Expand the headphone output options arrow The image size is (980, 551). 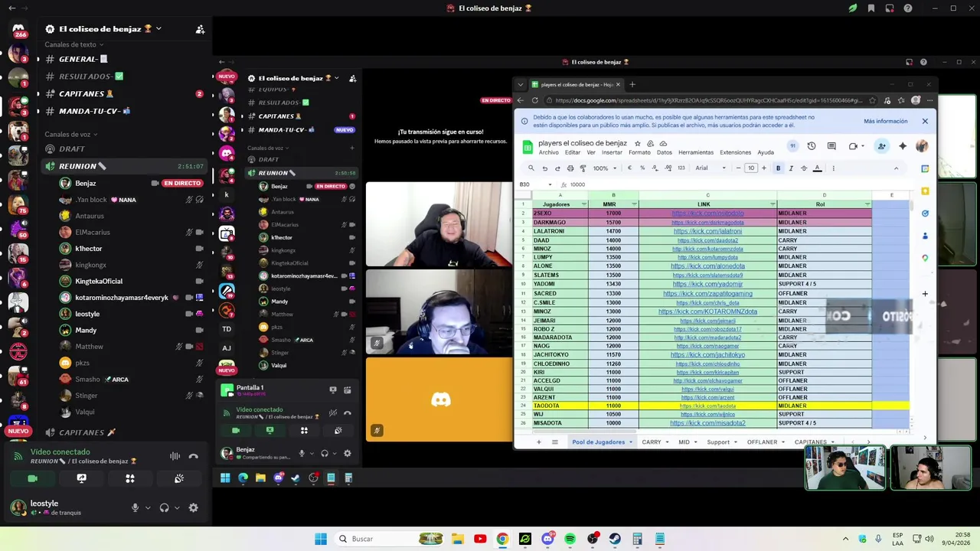coord(176,507)
